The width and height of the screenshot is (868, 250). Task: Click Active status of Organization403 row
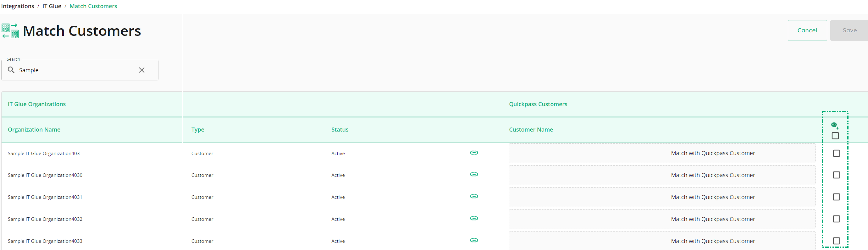coord(338,154)
